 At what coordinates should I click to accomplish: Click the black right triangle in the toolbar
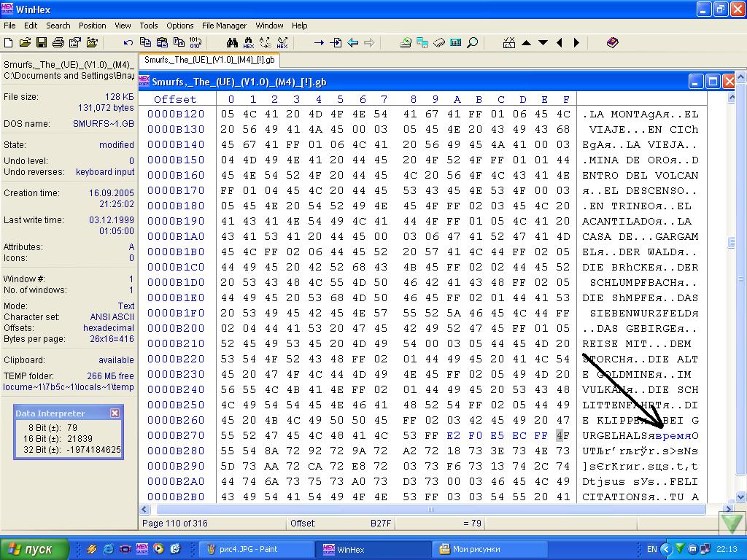click(x=576, y=43)
